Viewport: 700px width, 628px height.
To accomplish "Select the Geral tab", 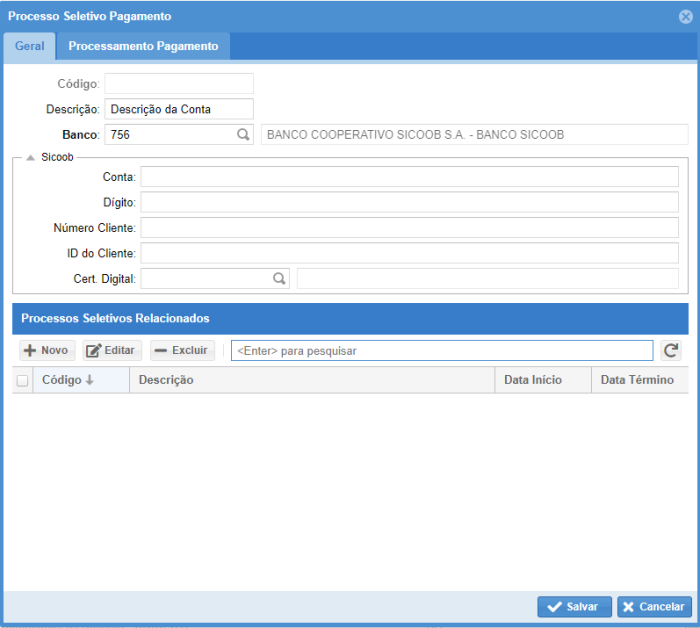I will 29,46.
